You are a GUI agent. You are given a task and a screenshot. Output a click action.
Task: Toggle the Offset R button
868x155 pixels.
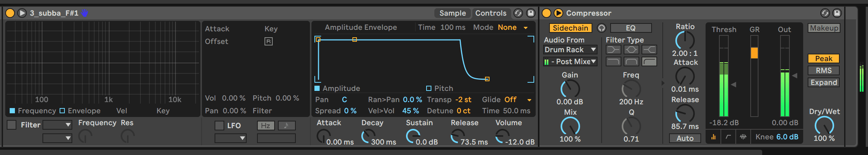(x=269, y=41)
